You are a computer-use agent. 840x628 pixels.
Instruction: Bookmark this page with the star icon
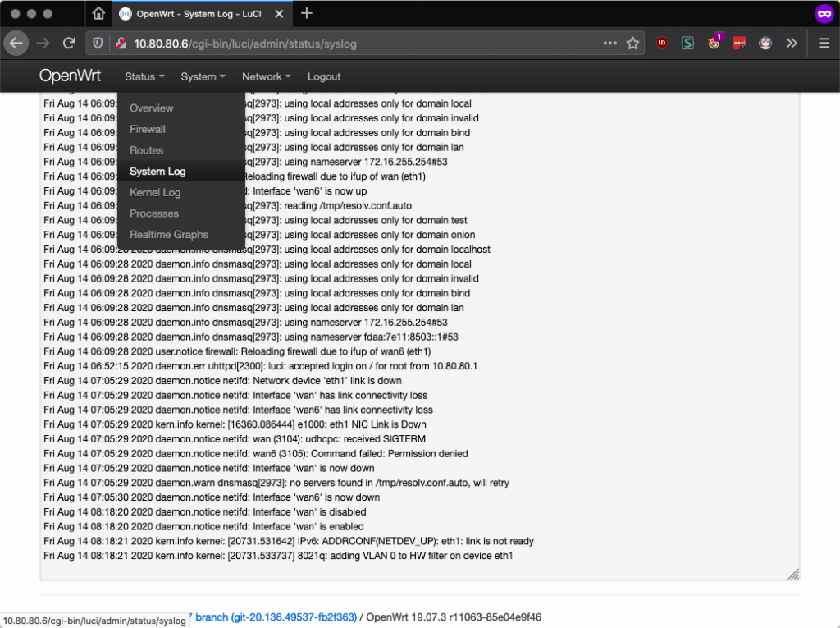pyautogui.click(x=633, y=44)
